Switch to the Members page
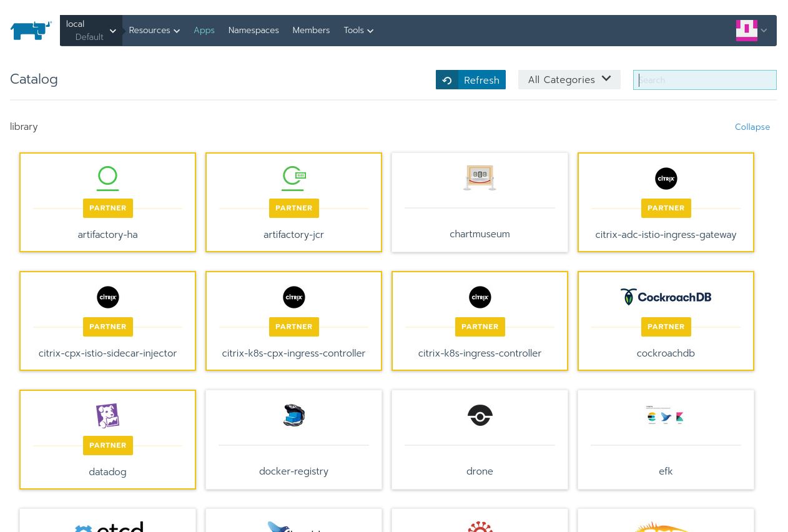This screenshot has height=532, width=788. point(311,31)
